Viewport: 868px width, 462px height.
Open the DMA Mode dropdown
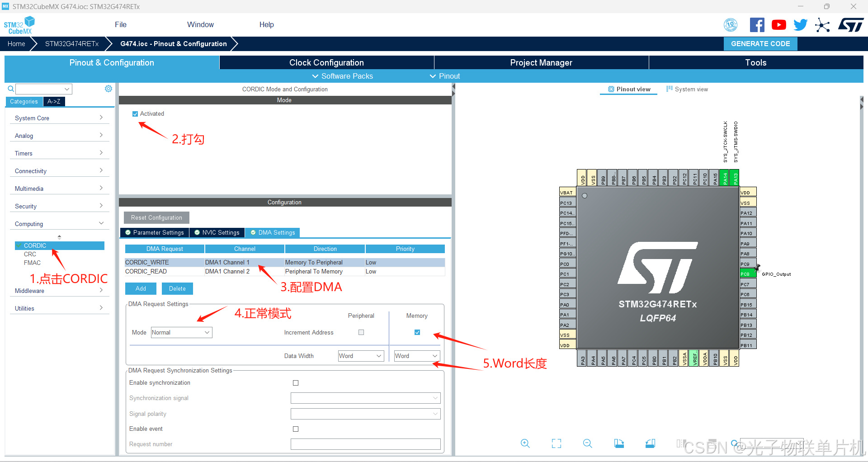click(x=182, y=332)
